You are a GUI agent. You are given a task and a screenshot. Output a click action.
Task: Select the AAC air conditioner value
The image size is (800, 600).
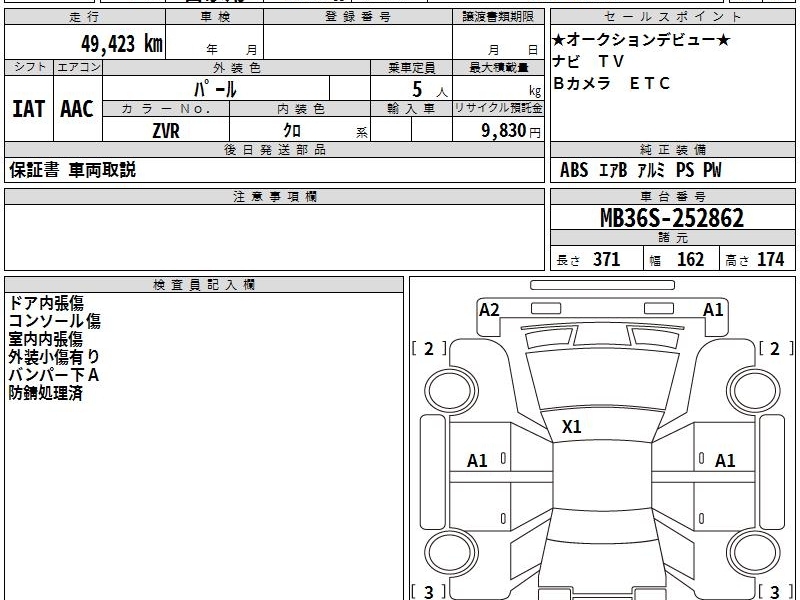coord(77,109)
